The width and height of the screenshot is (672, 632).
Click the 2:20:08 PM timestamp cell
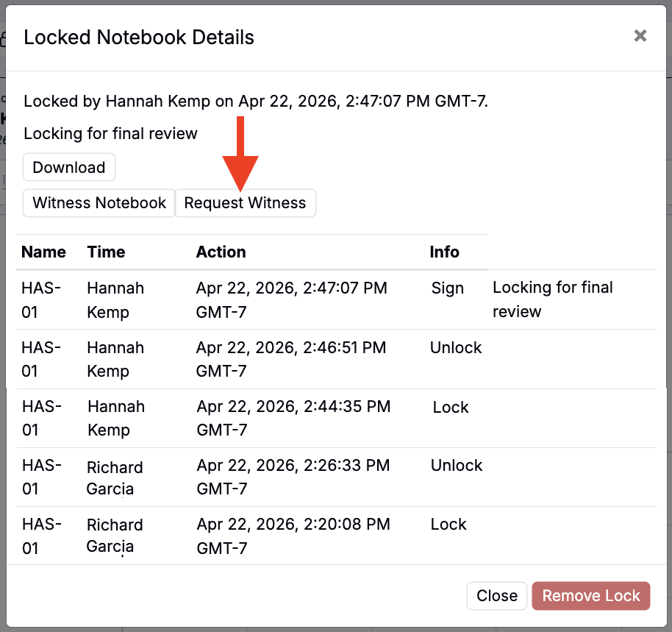point(293,536)
